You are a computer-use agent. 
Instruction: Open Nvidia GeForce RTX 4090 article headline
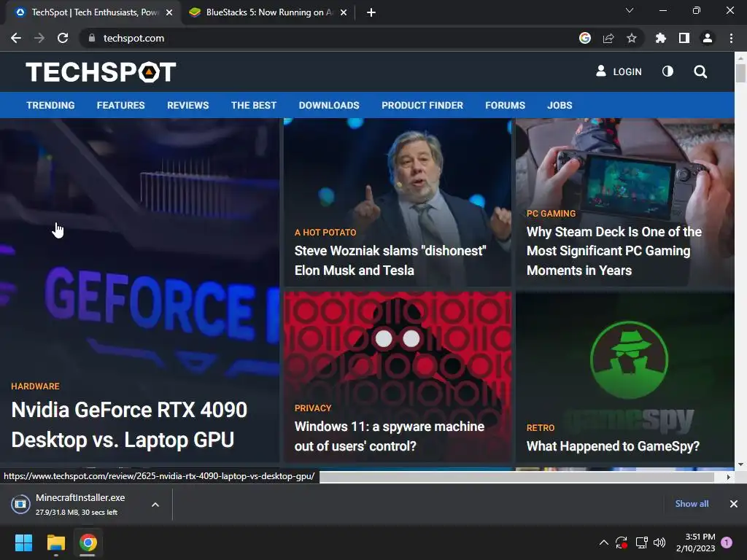click(129, 424)
